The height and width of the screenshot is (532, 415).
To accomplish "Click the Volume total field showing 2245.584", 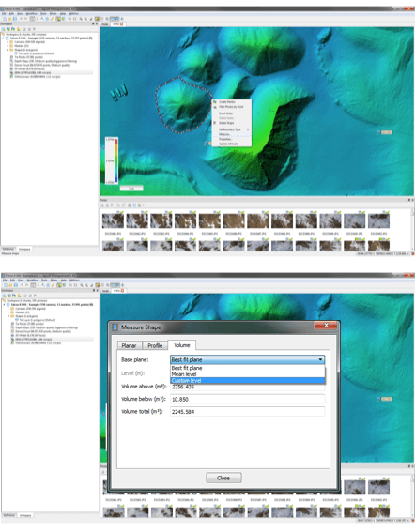I will 247,412.
